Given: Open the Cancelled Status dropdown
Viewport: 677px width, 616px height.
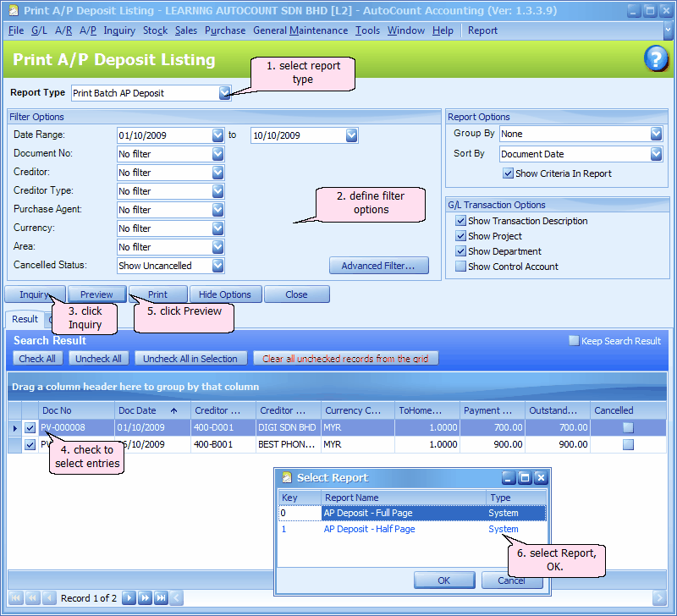Looking at the screenshot, I should (217, 266).
